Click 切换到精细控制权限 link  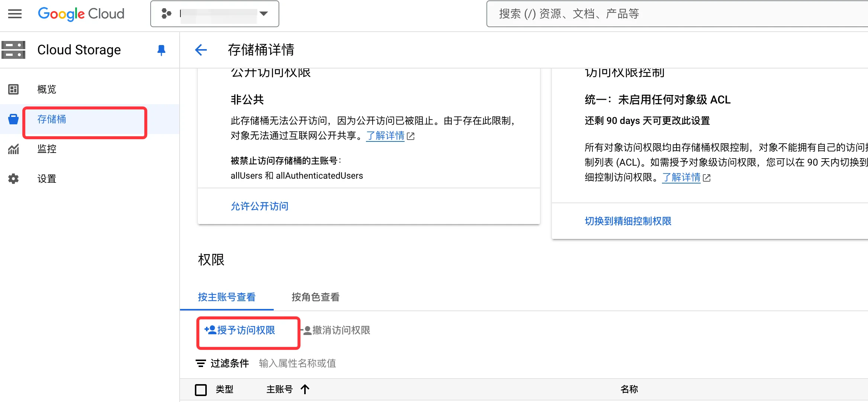[628, 221]
